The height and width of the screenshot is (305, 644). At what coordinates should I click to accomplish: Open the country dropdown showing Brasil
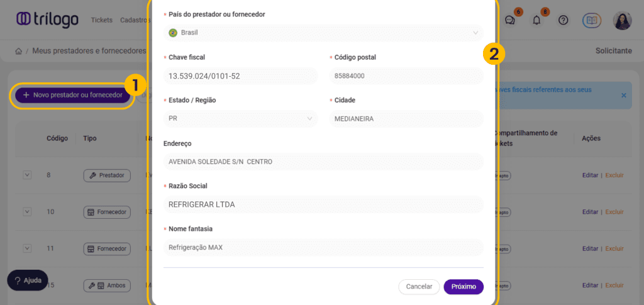pos(323,33)
